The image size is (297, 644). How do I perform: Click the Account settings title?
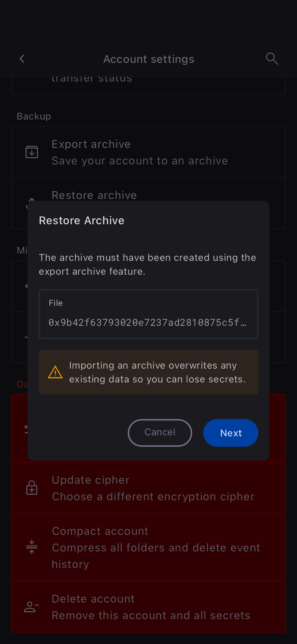(149, 59)
